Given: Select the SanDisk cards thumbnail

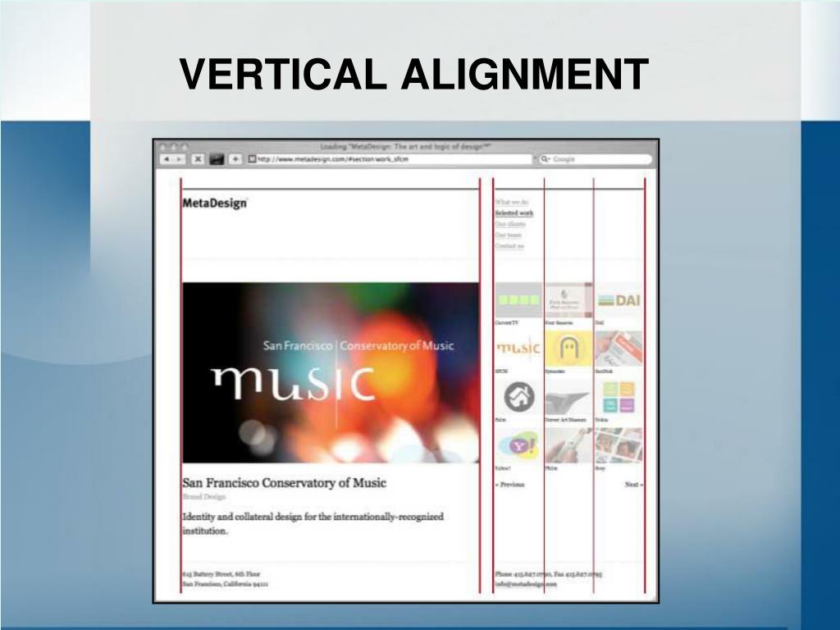Looking at the screenshot, I should coord(619,349).
